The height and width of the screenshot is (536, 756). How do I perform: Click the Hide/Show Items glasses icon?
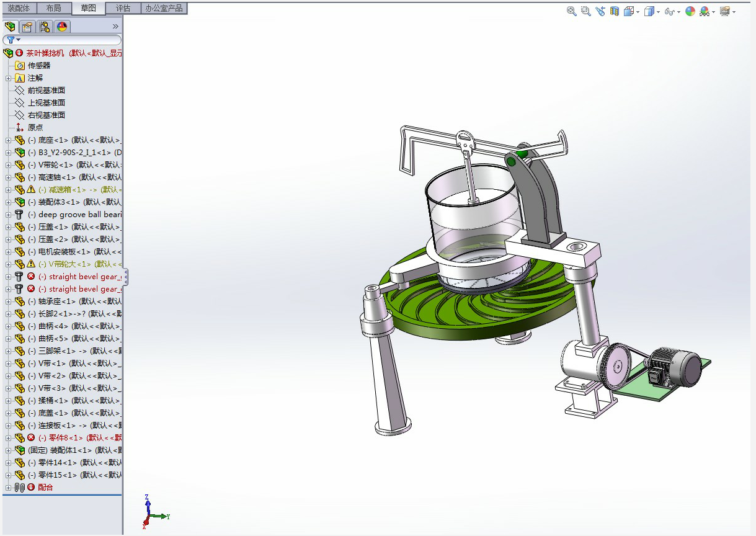click(x=669, y=11)
